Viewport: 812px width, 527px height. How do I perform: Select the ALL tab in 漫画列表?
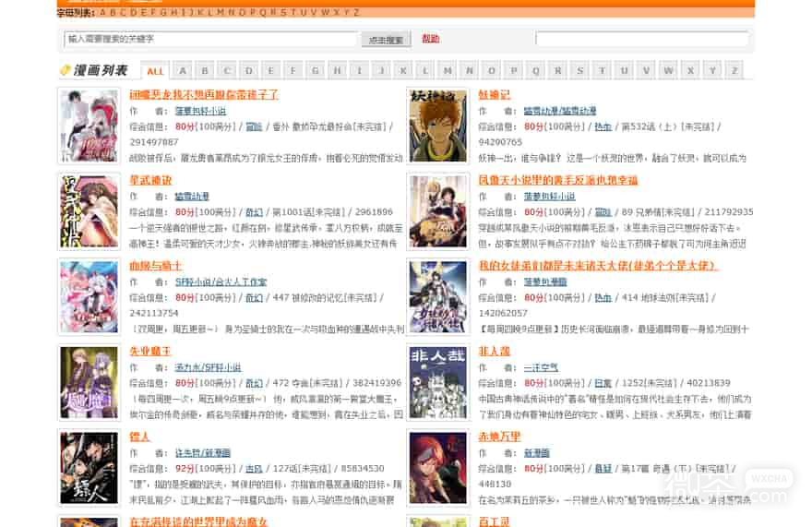[x=155, y=71]
